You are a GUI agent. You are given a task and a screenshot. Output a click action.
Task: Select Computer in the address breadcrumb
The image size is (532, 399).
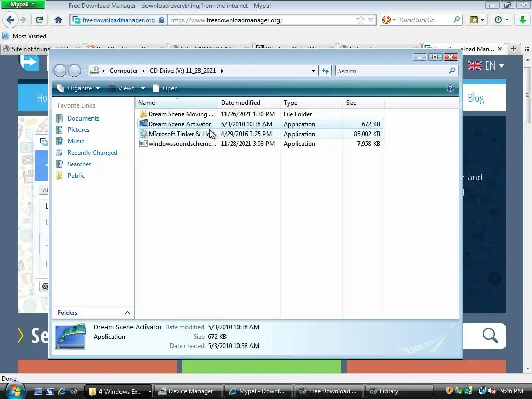[124, 71]
